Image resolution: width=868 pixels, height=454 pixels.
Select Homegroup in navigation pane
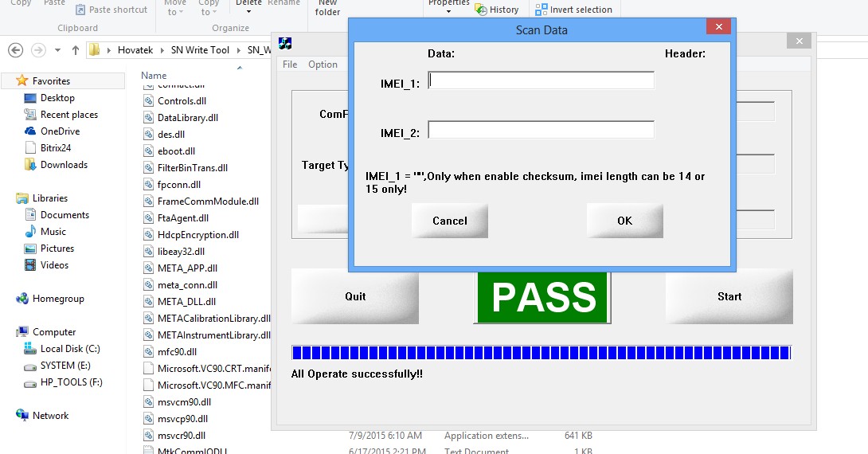[58, 299]
